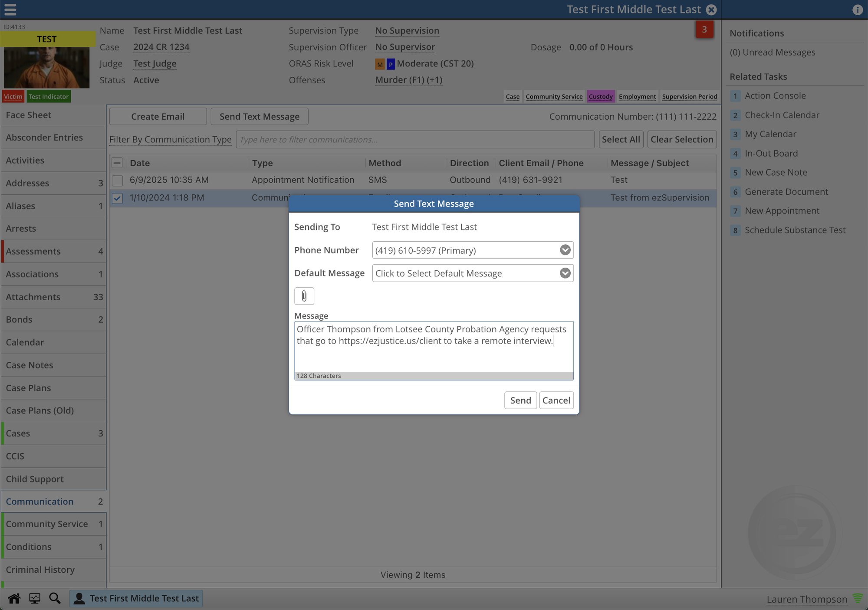The image size is (868, 610).
Task: Click the wifi connection status icon
Action: point(858,599)
